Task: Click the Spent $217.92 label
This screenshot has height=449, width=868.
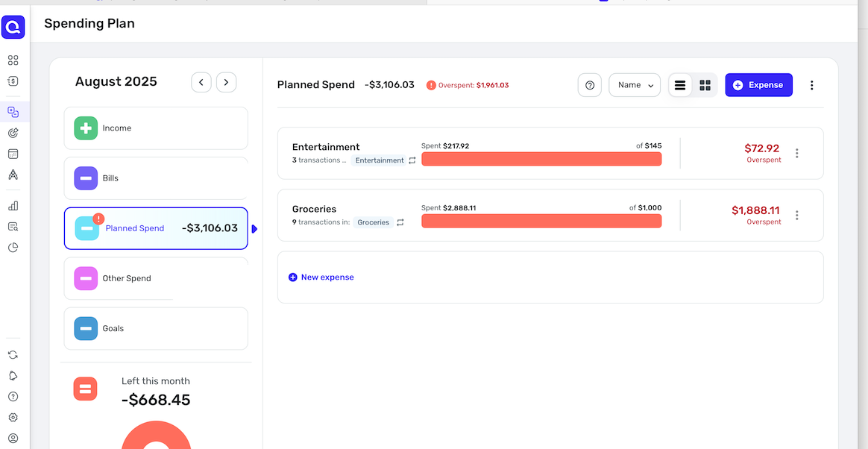Action: click(x=446, y=146)
